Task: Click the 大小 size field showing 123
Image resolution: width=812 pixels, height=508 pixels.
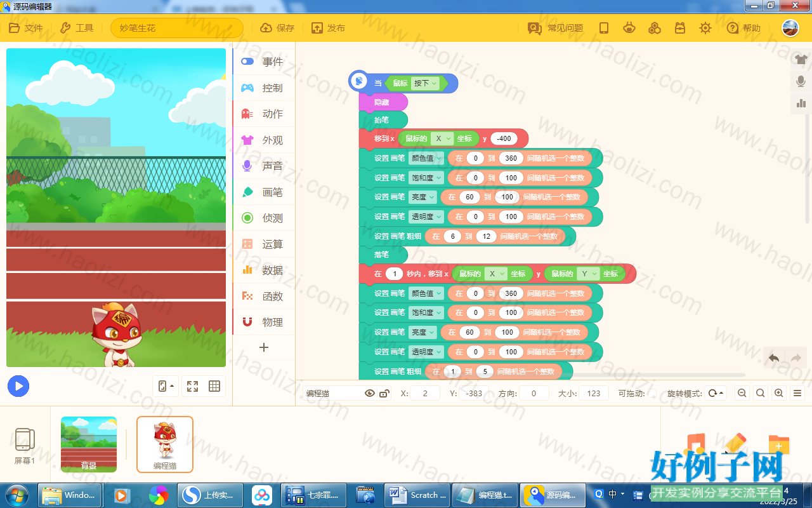Action: (x=594, y=393)
